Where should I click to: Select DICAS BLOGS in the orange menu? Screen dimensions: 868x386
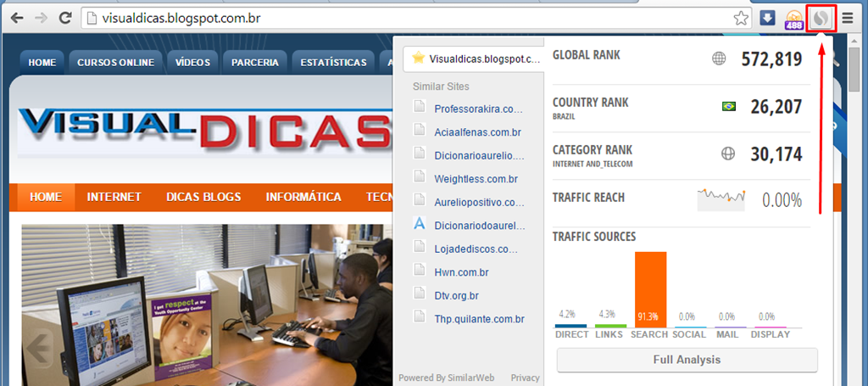(x=203, y=197)
